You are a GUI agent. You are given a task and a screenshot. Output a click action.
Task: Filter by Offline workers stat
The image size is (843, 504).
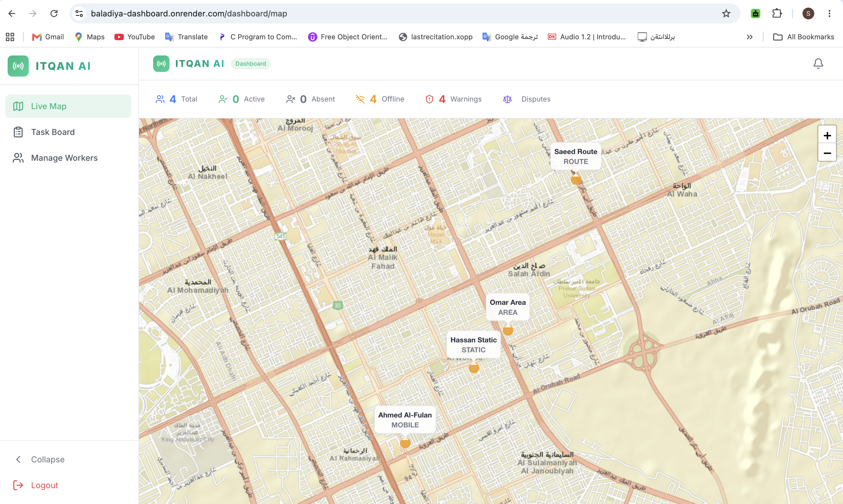[x=380, y=99]
